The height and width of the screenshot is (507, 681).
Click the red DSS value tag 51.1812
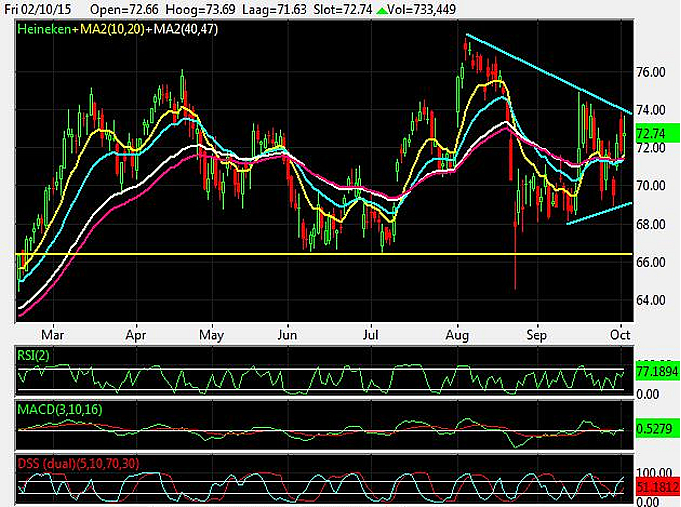656,486
